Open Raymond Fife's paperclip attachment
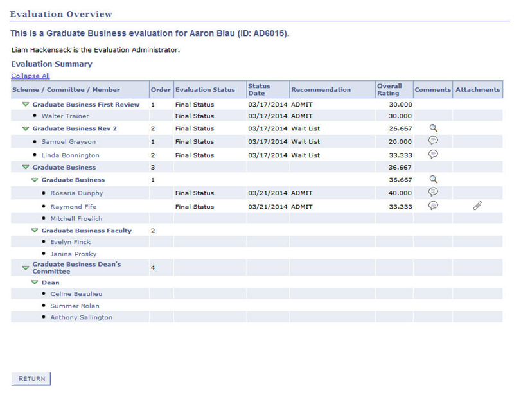Viewport: 521px width, 420px height. pyautogui.click(x=476, y=206)
